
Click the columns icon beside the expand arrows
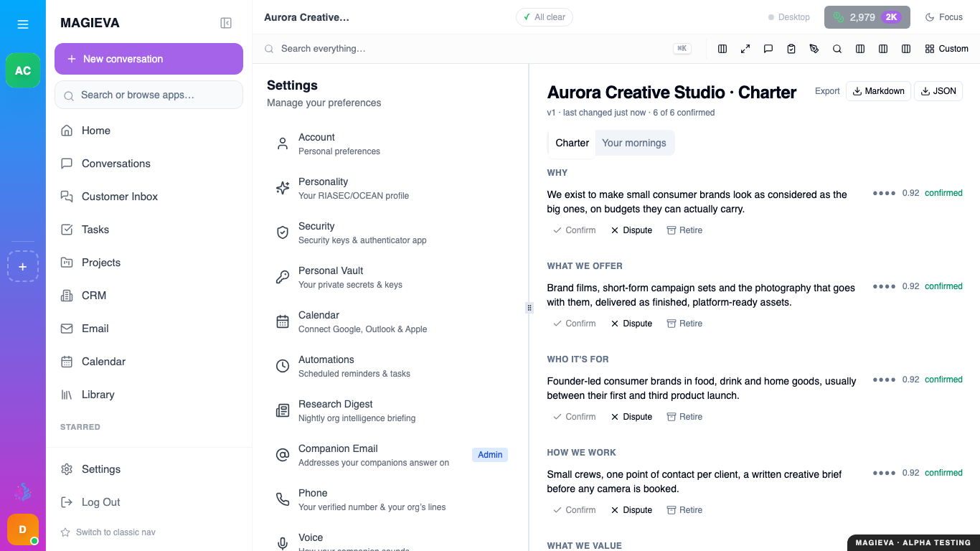tap(722, 49)
